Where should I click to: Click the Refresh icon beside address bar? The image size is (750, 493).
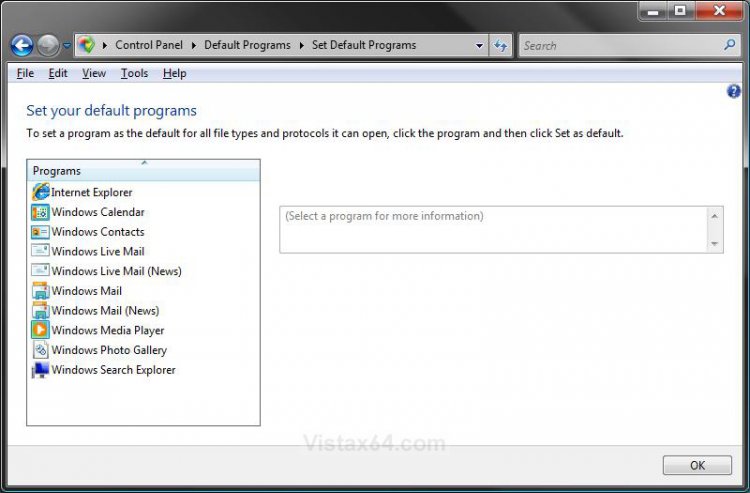pos(500,45)
